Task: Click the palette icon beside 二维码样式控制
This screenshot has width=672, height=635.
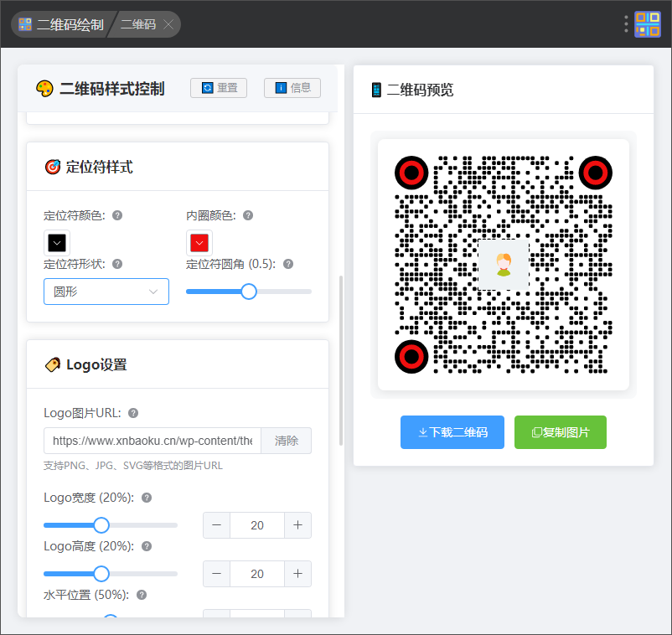Action: (x=44, y=89)
